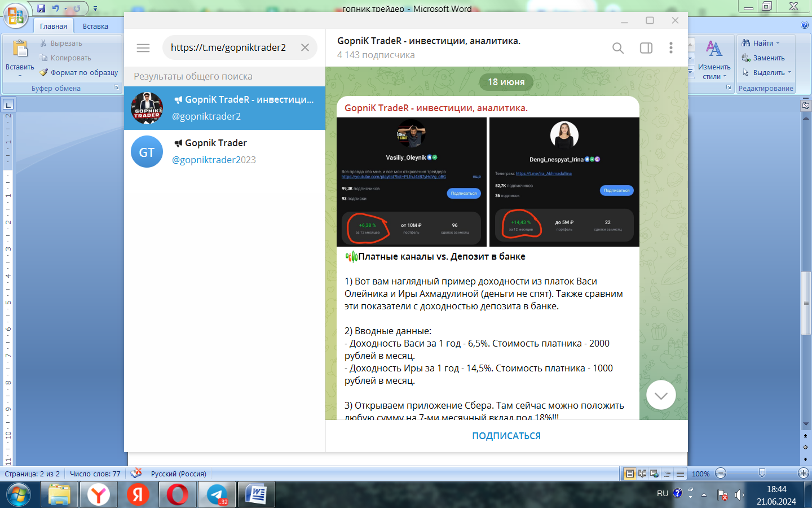812x508 pixels.
Task: Click the Заменить replace command
Action: click(x=763, y=58)
